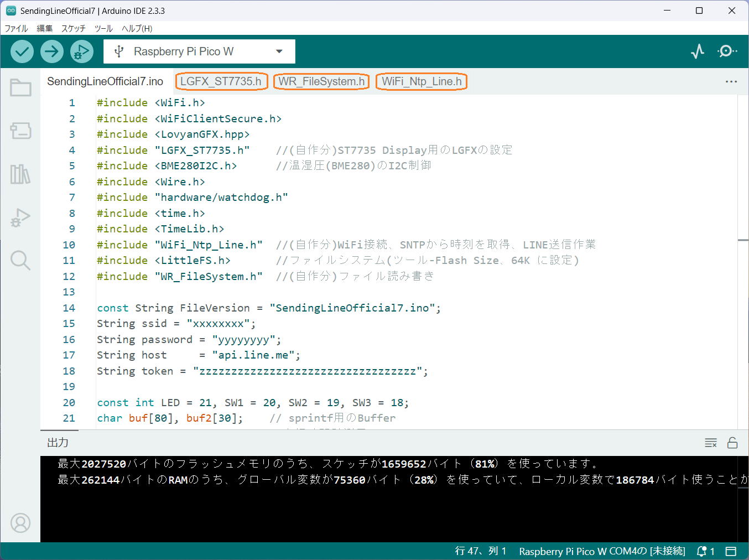Open the Search sidebar panel

point(20,260)
